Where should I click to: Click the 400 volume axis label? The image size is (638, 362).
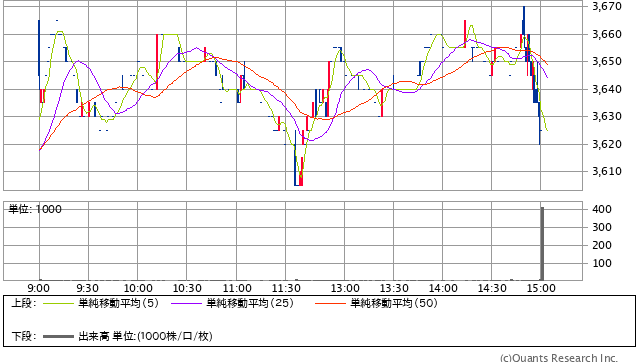(x=602, y=209)
